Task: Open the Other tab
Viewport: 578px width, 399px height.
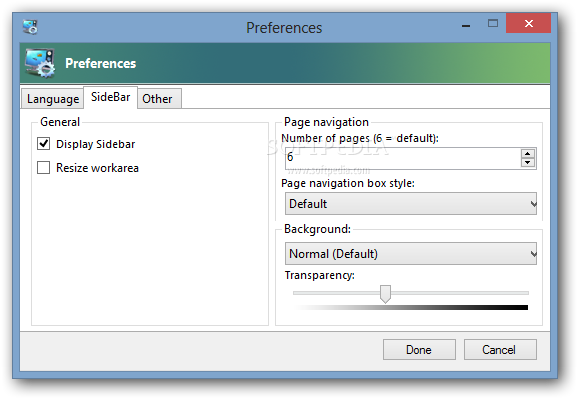Action: pos(159,98)
